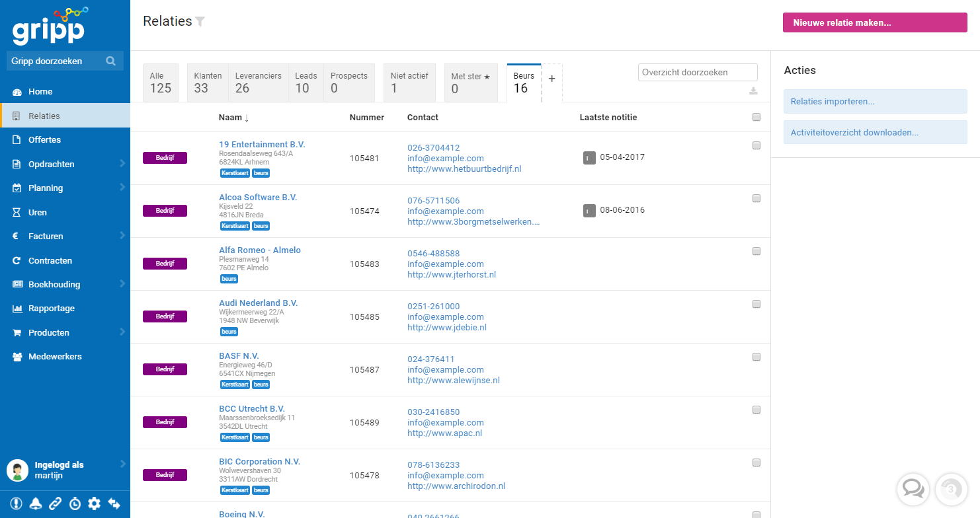This screenshot has width=980, height=518.
Task: Open website http://www.jterhorst.nl
Action: [x=452, y=275]
